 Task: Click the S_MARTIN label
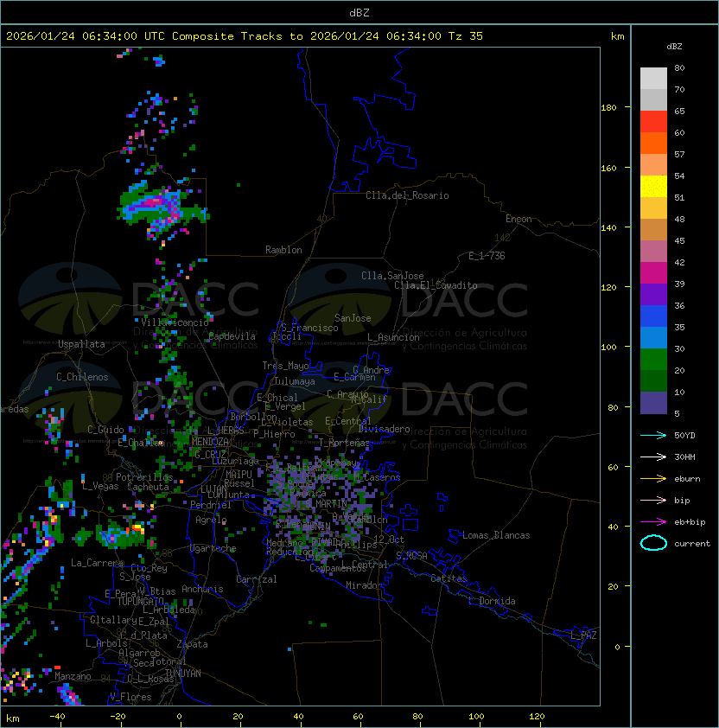pyautogui.click(x=327, y=504)
